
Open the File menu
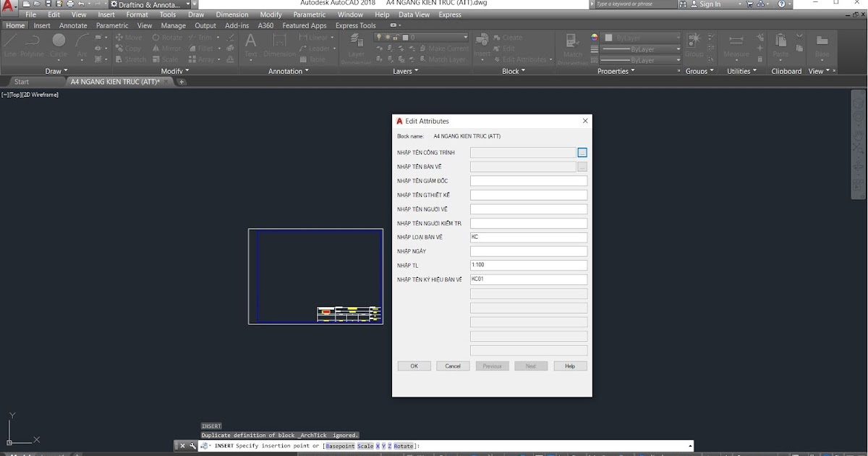point(30,14)
